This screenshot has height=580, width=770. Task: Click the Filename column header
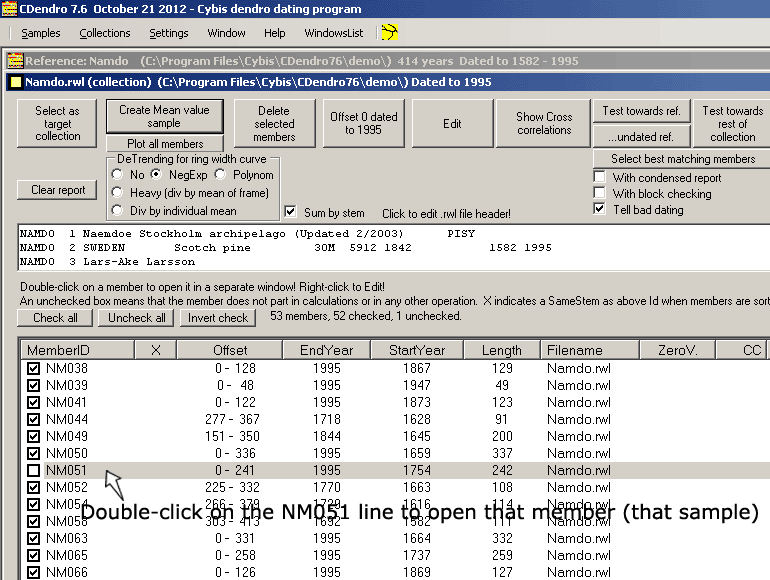[x=590, y=350]
